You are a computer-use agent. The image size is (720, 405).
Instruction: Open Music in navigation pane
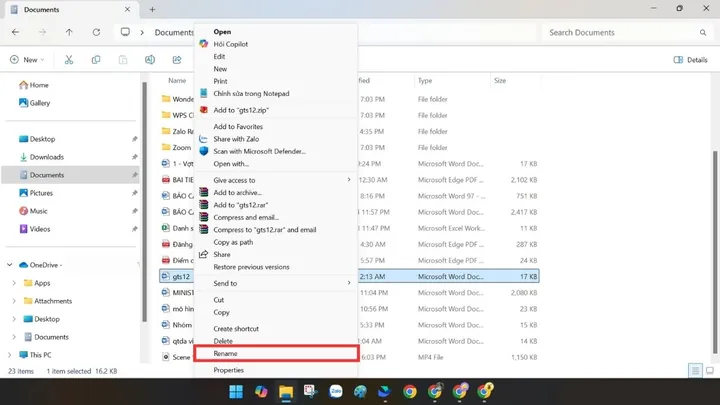point(34,211)
